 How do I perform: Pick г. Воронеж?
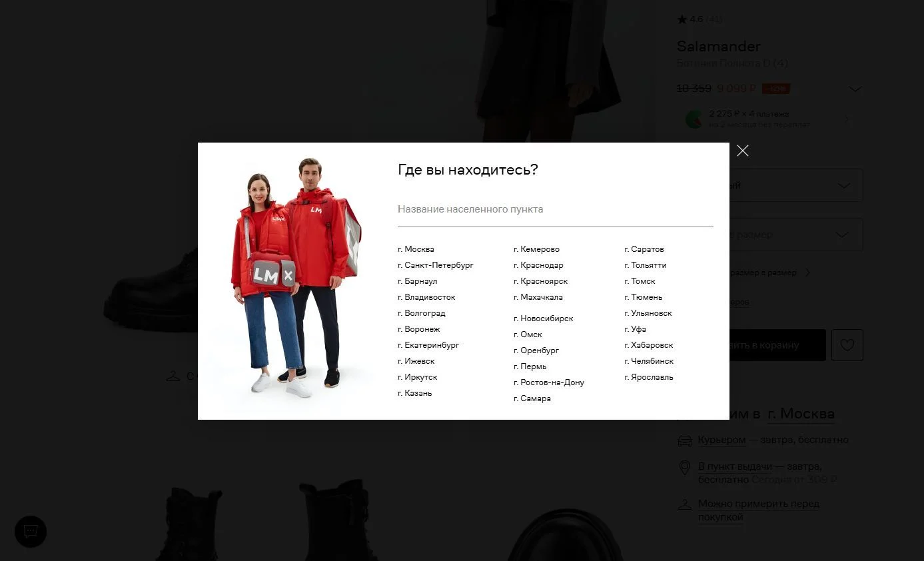click(x=419, y=329)
